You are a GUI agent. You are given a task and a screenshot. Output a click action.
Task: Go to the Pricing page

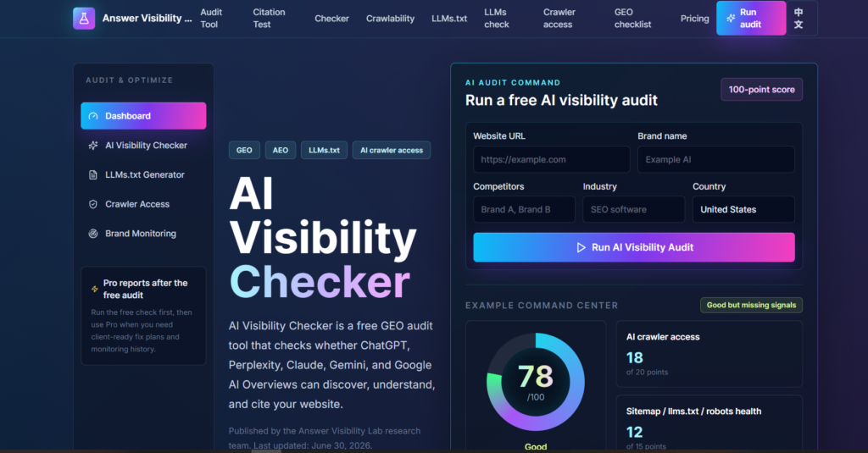pos(695,19)
